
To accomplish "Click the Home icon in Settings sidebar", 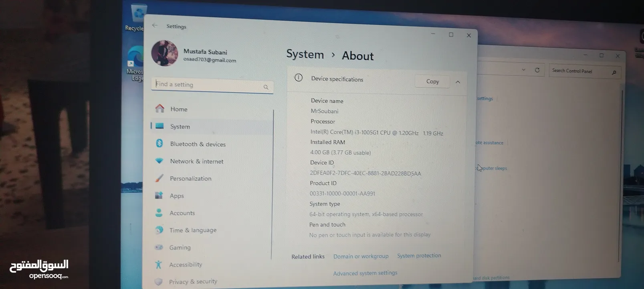I will [160, 108].
